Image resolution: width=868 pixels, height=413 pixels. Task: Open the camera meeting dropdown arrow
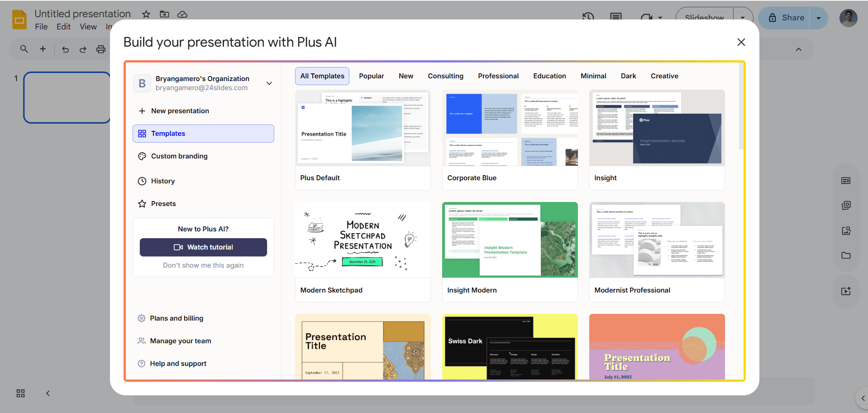click(660, 18)
